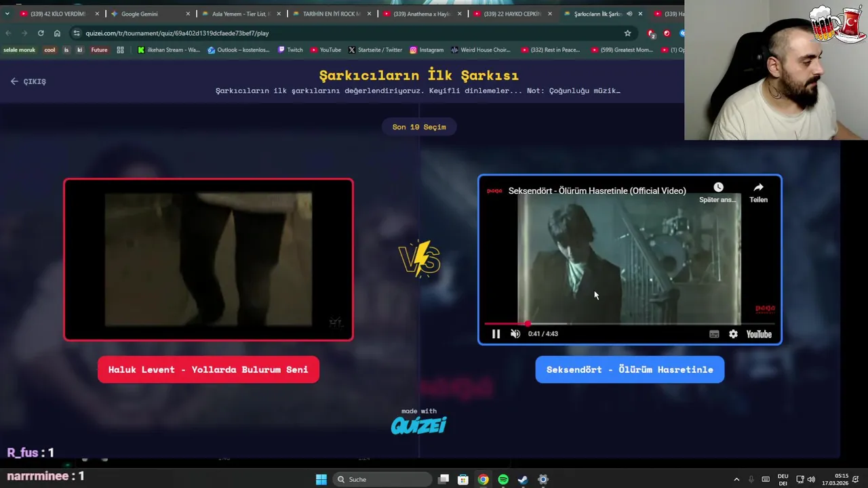
Task: Bookmark this page with the star icon
Action: pos(627,33)
